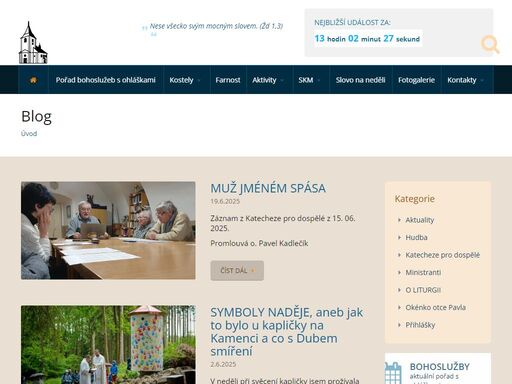Open Pořad bohoslužeb s ohláškami
This screenshot has height=384, width=512.
(x=106, y=80)
